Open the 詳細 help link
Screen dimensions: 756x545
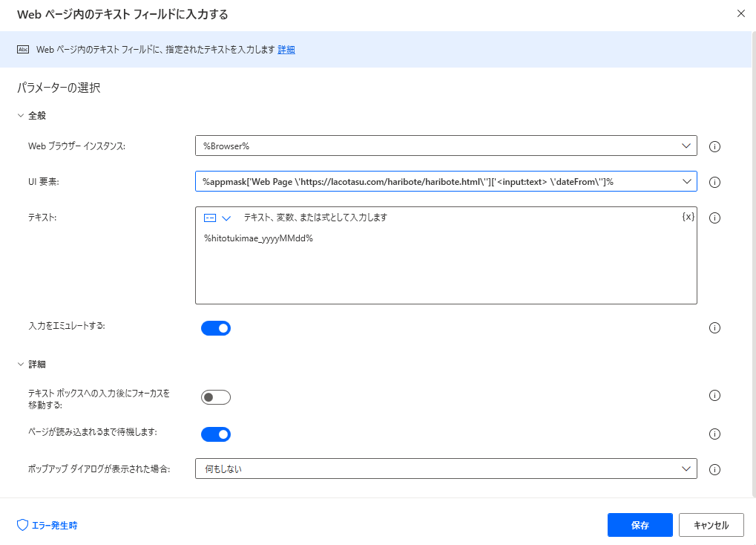[286, 50]
